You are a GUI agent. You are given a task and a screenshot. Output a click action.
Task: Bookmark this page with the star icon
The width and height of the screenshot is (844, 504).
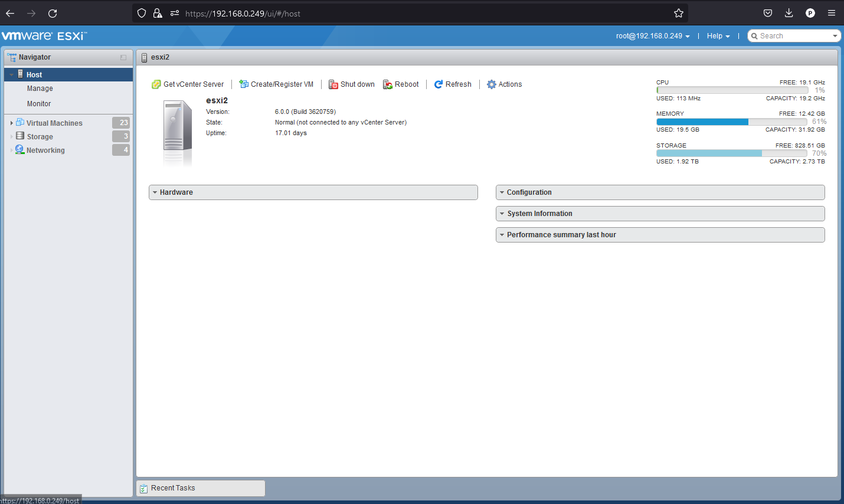pos(679,13)
